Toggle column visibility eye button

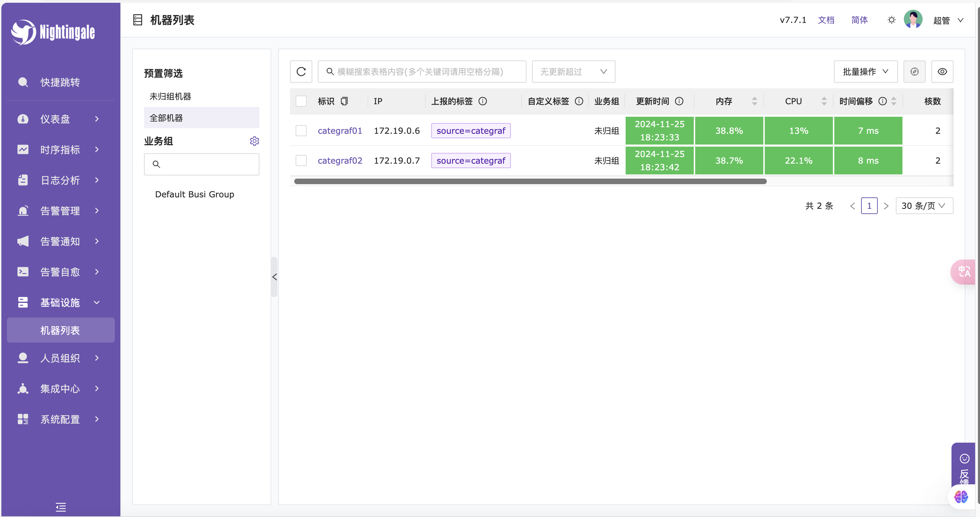(x=942, y=72)
